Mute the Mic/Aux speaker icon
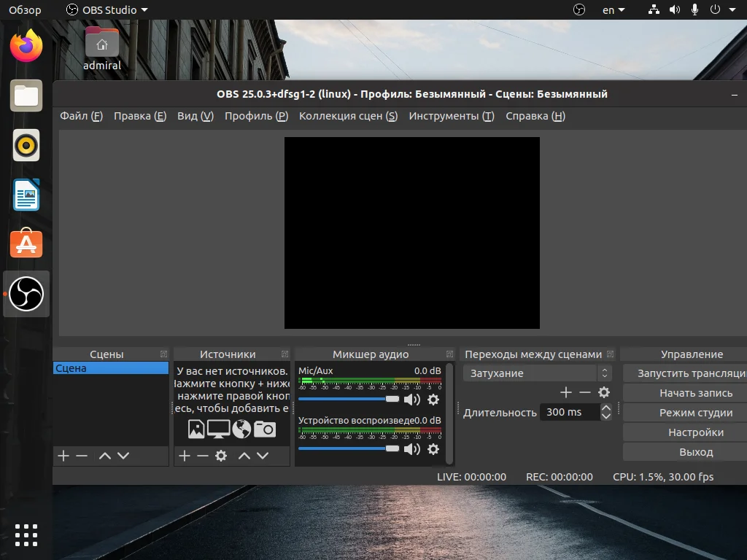 (x=412, y=400)
